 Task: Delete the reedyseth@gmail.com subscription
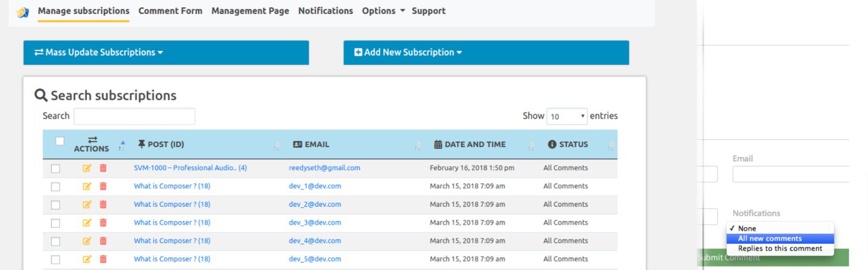[103, 168]
